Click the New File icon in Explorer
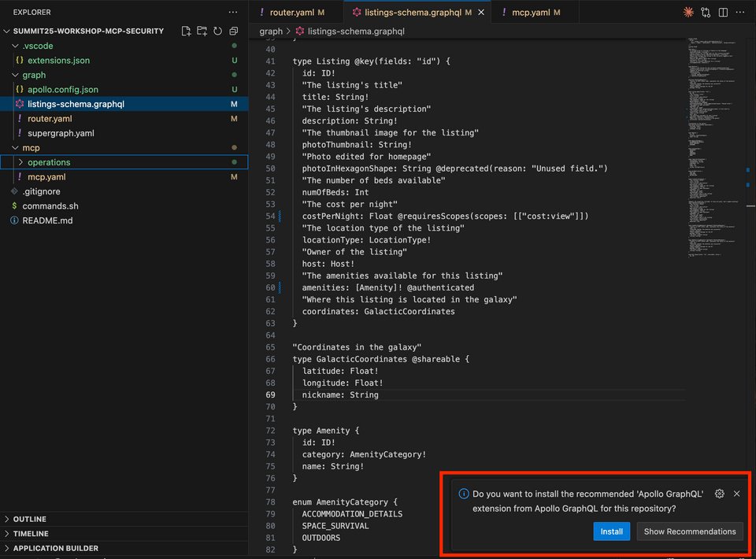The image size is (756, 559). coord(186,31)
